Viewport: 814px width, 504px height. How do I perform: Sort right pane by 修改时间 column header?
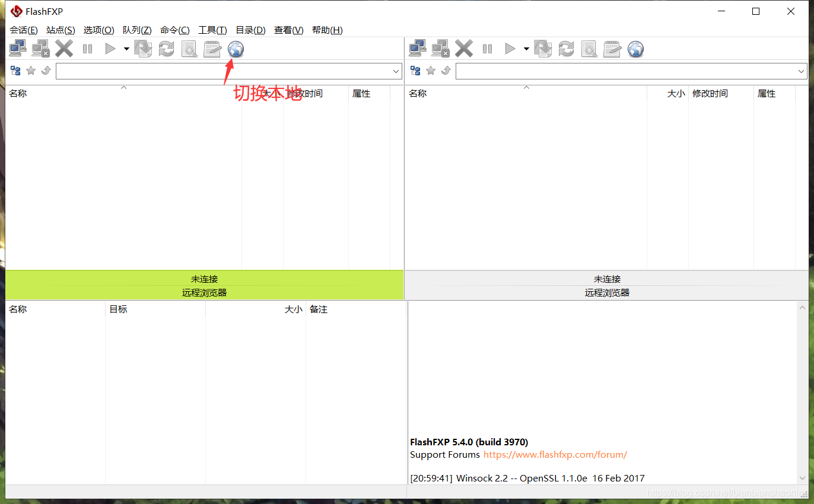(x=721, y=93)
